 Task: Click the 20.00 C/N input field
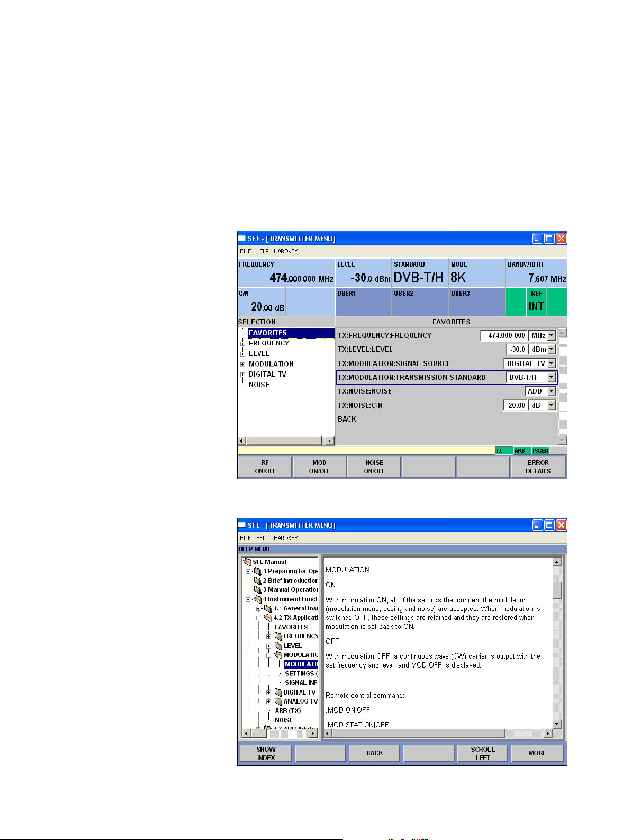(515, 405)
